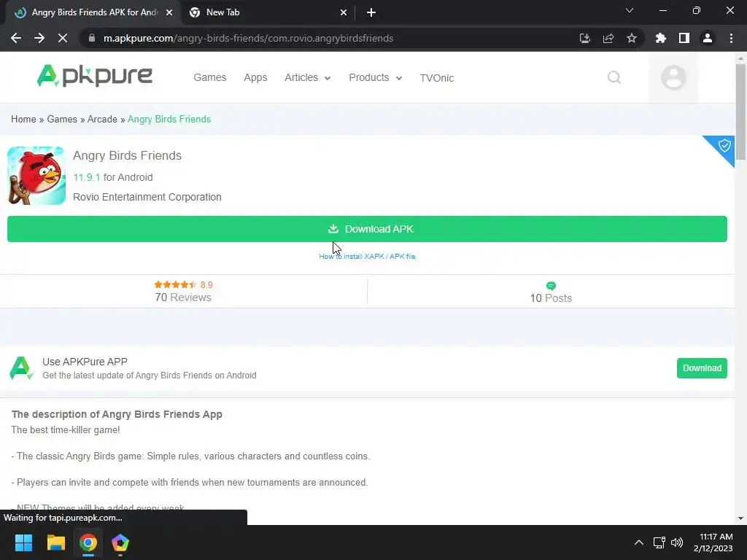This screenshot has height=560, width=747.
Task: Open the user account avatar
Action: click(x=673, y=77)
